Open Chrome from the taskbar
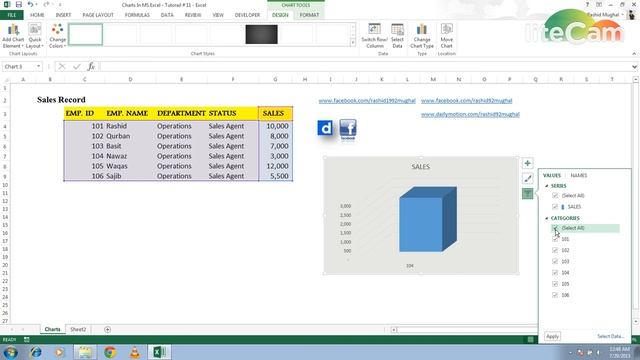 110,352
